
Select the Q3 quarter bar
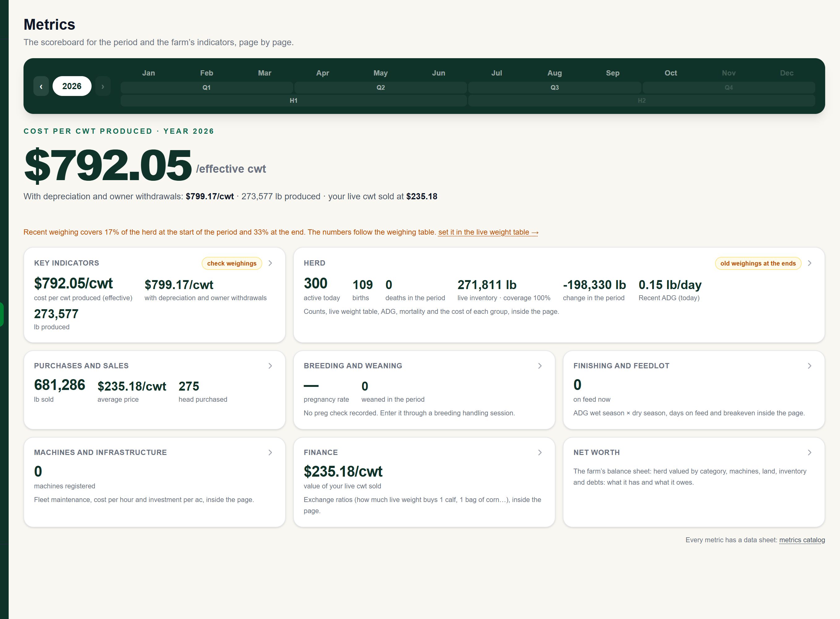[555, 88]
